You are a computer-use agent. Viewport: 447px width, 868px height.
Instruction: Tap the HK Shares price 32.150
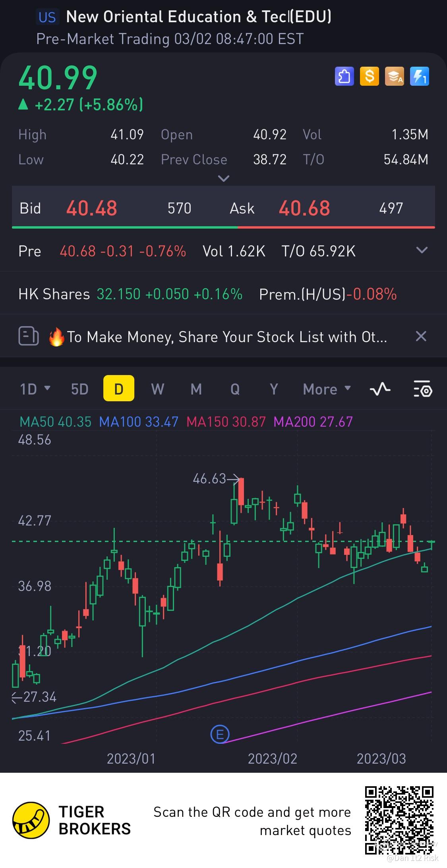click(118, 294)
